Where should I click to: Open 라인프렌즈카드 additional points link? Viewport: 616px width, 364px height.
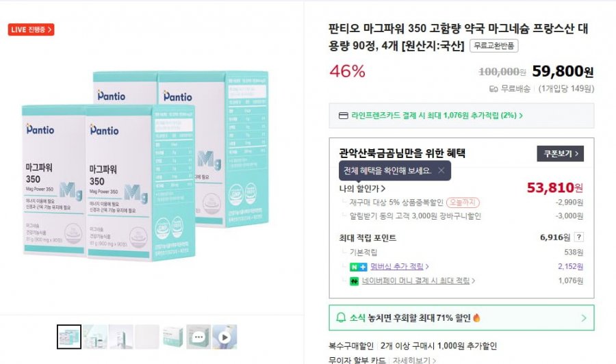437,116
